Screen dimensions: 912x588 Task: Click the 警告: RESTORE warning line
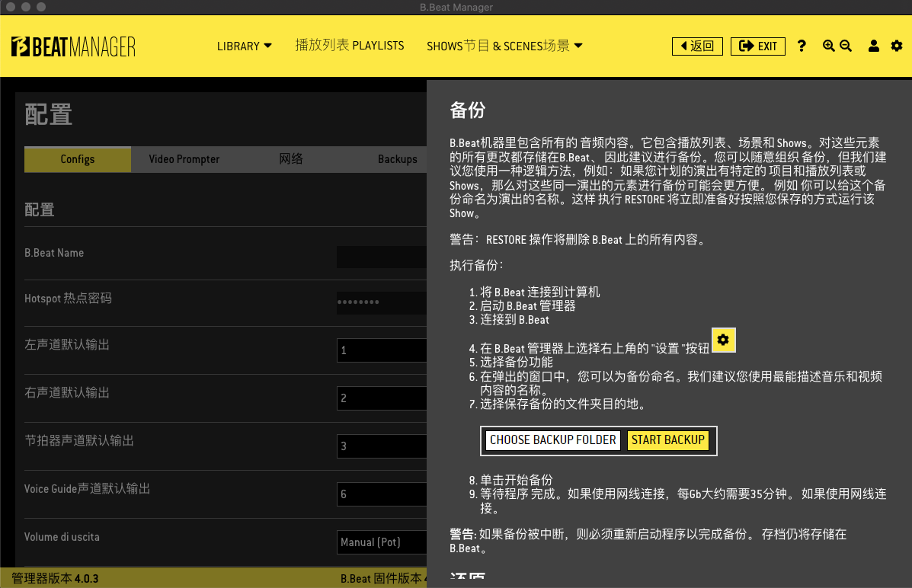click(579, 240)
